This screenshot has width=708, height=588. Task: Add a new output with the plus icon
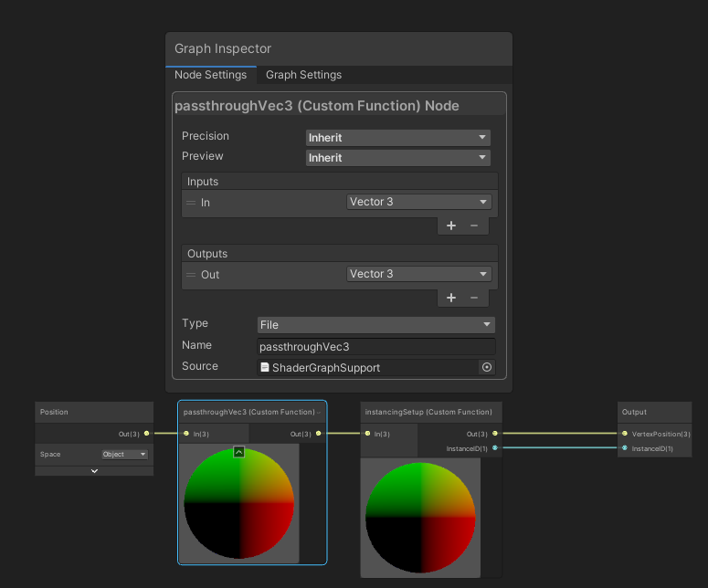click(x=450, y=298)
